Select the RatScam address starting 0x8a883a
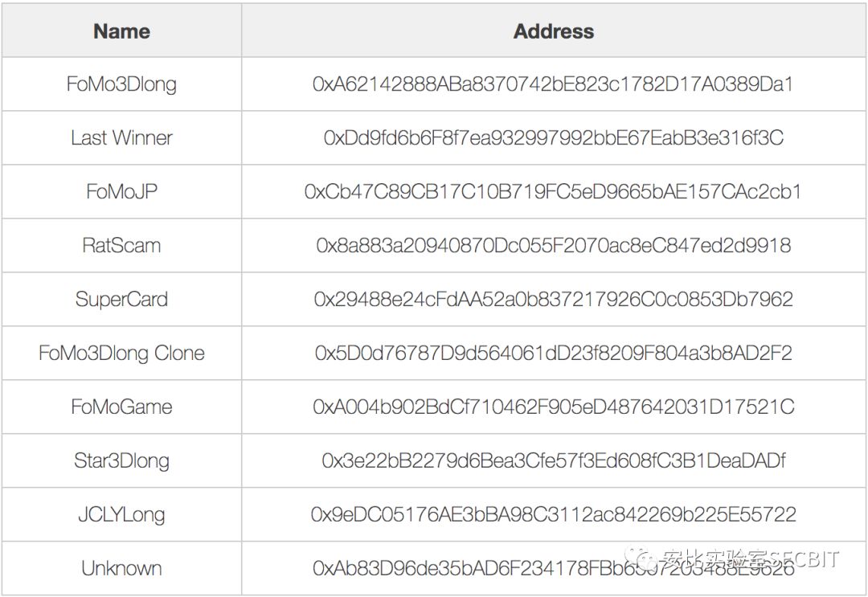 [554, 245]
